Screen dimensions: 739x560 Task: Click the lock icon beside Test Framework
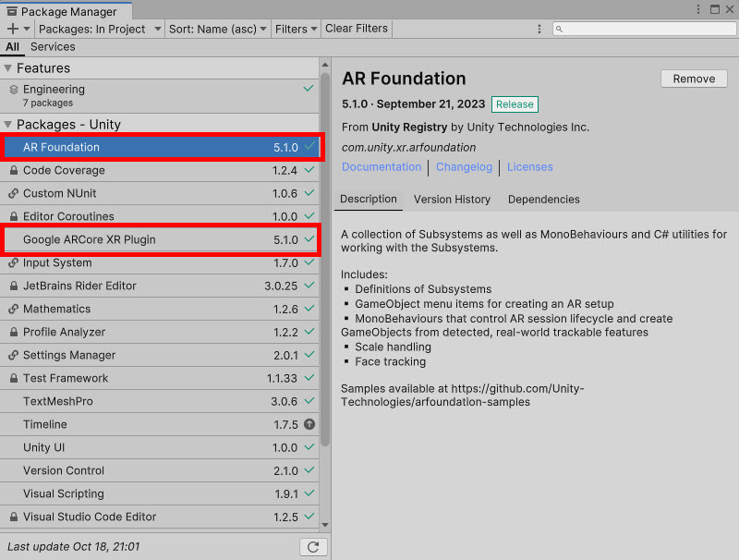14,378
